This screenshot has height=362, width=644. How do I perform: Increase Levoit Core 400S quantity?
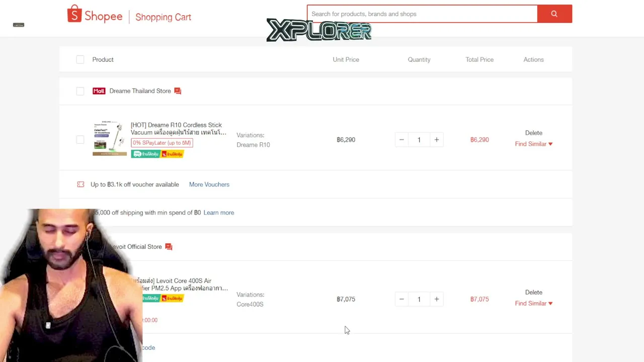(x=437, y=299)
